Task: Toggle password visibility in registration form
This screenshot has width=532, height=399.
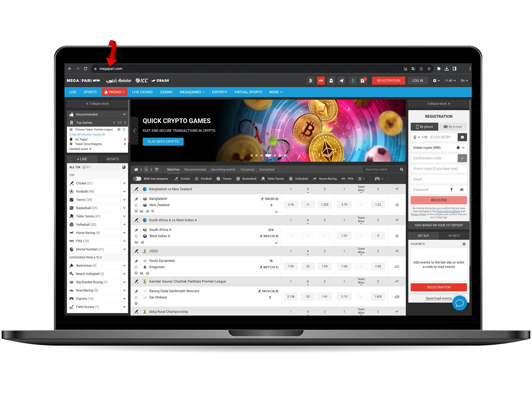Action: click(x=462, y=190)
